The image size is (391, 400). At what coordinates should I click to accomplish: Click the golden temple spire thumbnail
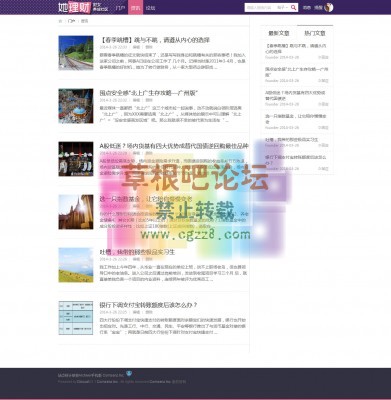76,212
